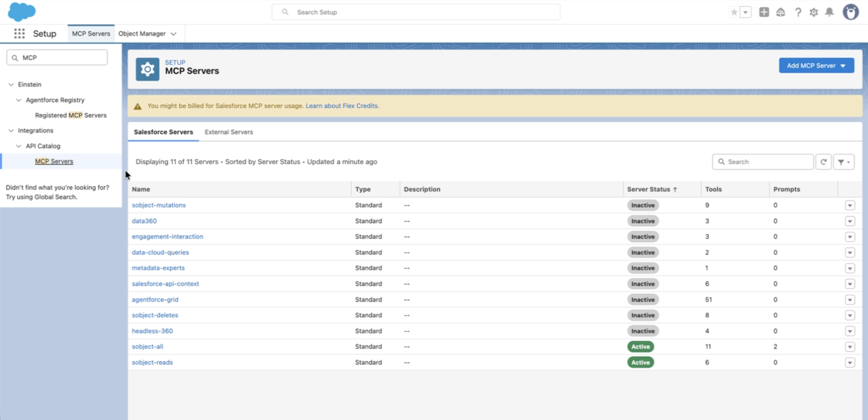Open the sobject-deletes server link
Viewport: 868px width, 420px height.
[155, 315]
